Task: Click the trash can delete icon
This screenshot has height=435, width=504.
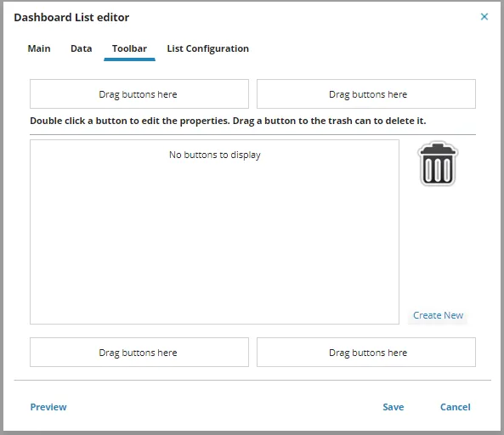Action: pos(438,163)
